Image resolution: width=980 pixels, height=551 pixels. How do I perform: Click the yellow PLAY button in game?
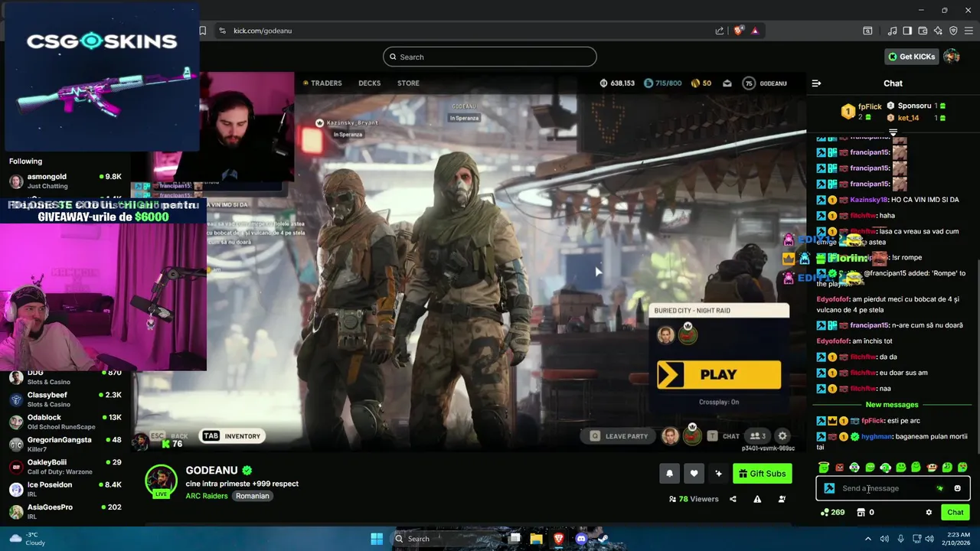point(719,375)
